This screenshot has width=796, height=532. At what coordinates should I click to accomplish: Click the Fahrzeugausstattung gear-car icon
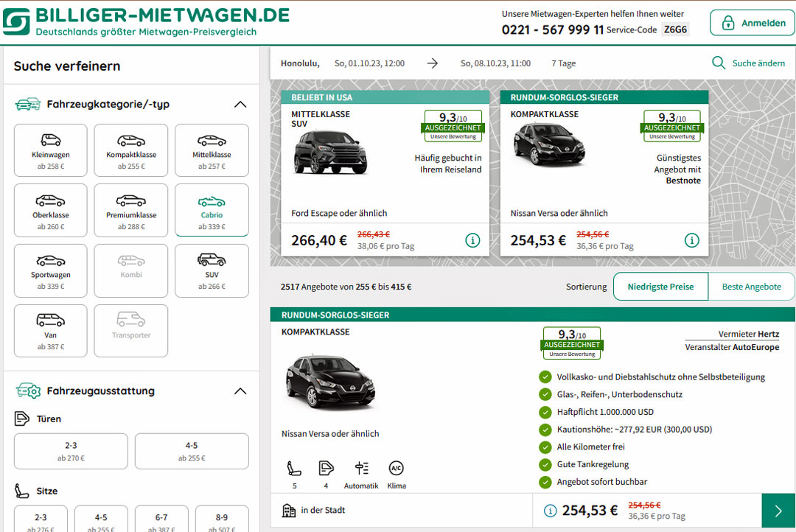(x=28, y=391)
